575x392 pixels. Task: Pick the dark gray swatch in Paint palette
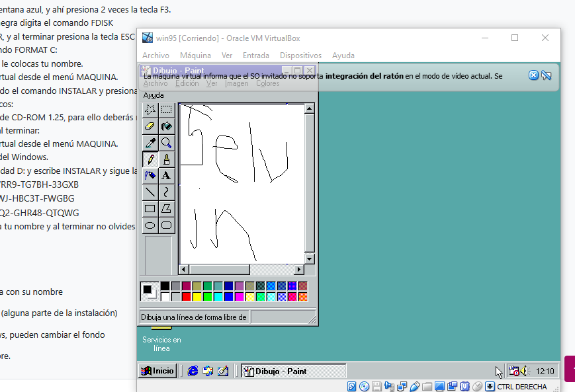pos(175,286)
